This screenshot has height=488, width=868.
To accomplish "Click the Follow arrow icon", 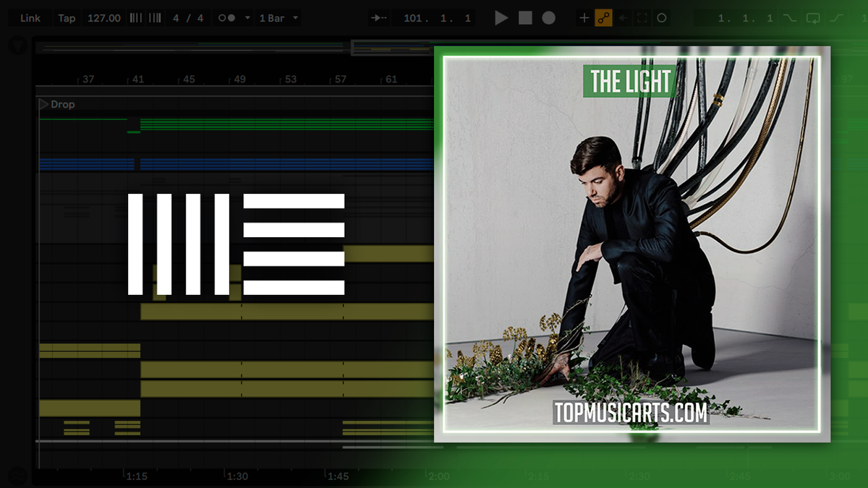I will click(x=378, y=17).
